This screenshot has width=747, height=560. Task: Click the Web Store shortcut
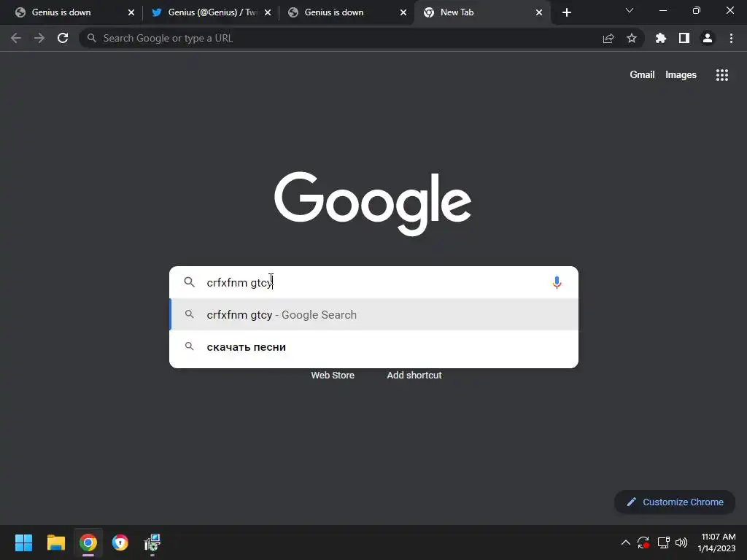point(333,376)
